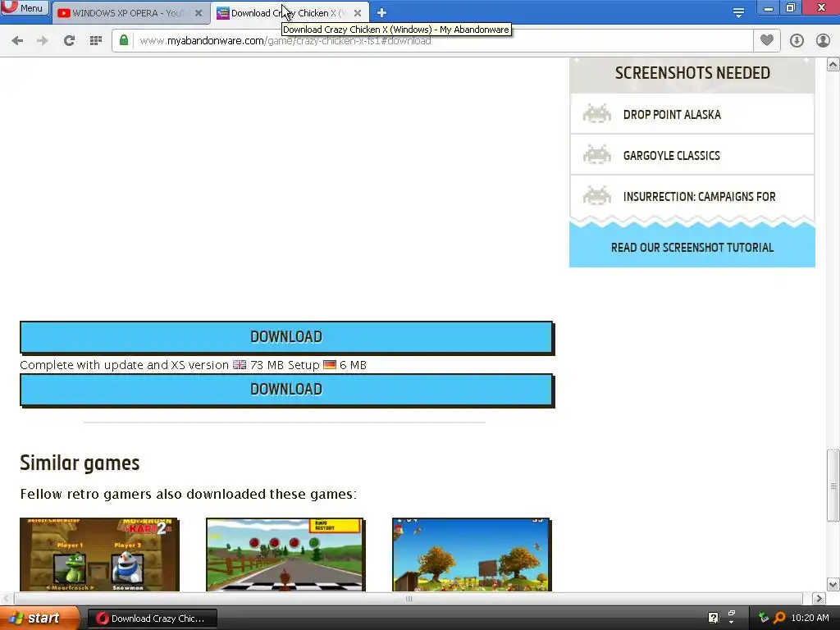Image resolution: width=840 pixels, height=630 pixels.
Task: Click the green security padlock icon
Action: [124, 40]
